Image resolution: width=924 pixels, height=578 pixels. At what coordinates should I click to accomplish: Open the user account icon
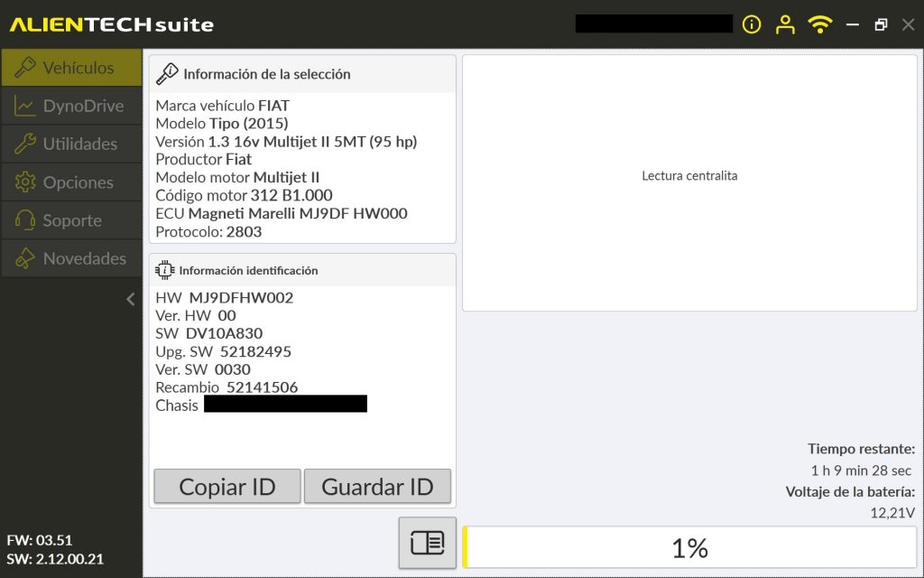pyautogui.click(x=785, y=24)
